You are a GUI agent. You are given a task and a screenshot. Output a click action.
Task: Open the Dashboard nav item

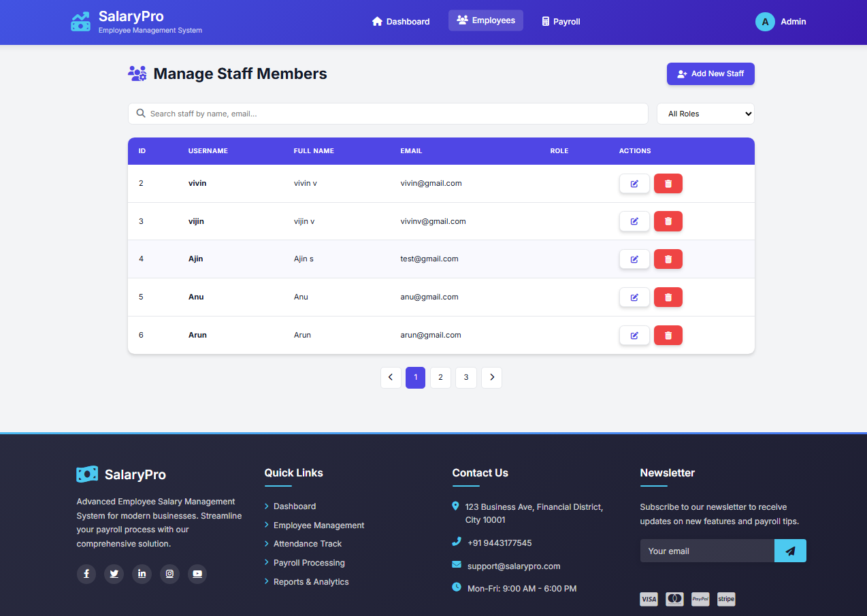pos(401,22)
